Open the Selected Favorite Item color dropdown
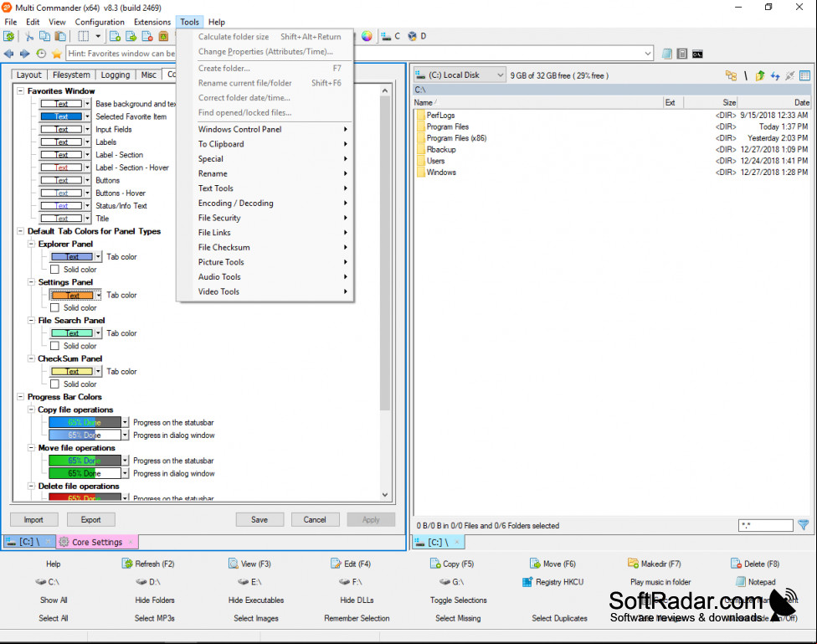 (87, 116)
